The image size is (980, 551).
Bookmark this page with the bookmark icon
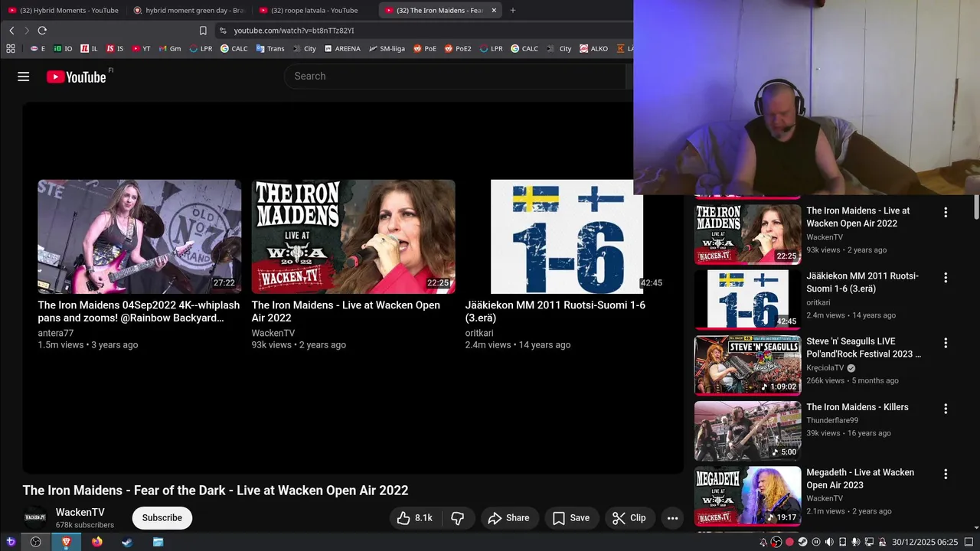click(203, 31)
